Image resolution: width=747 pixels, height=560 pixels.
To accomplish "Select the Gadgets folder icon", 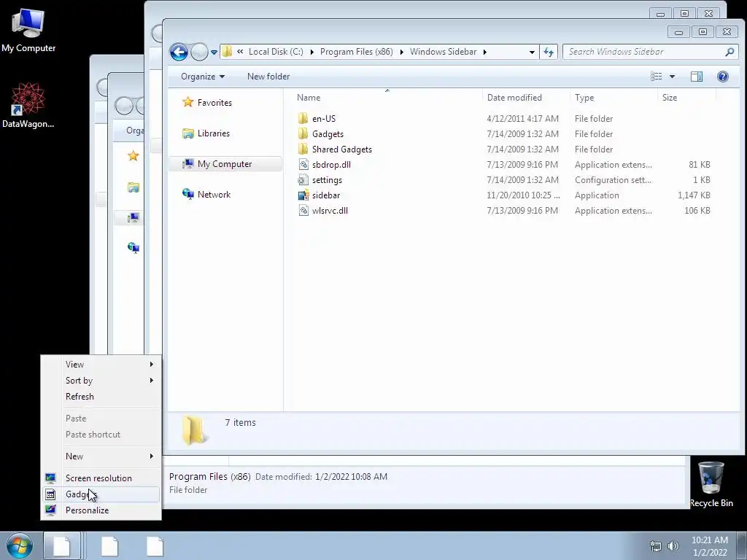I will pos(303,134).
